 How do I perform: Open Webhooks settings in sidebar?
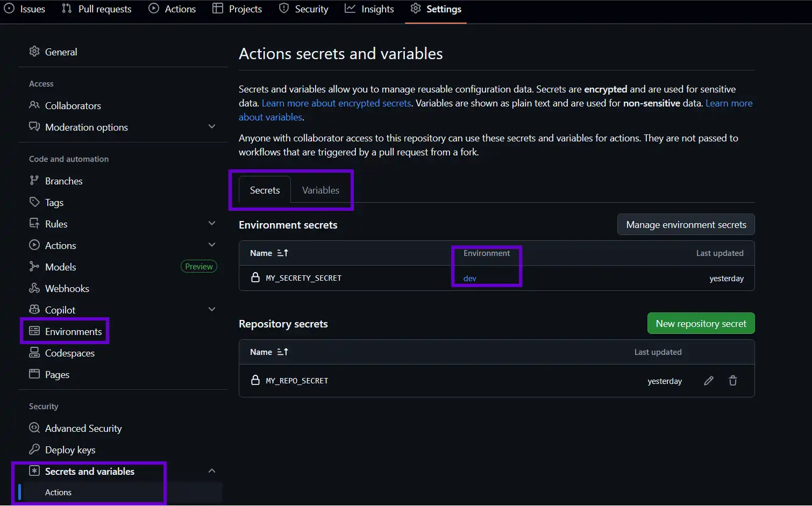click(x=67, y=289)
